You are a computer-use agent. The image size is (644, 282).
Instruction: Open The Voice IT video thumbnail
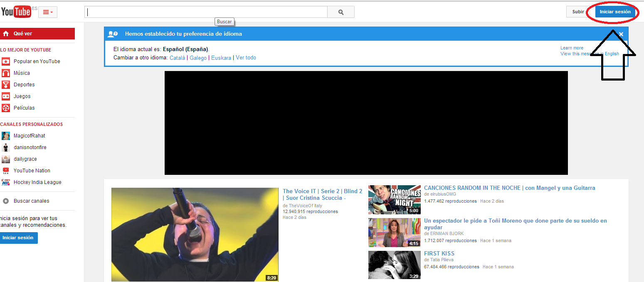click(x=195, y=235)
